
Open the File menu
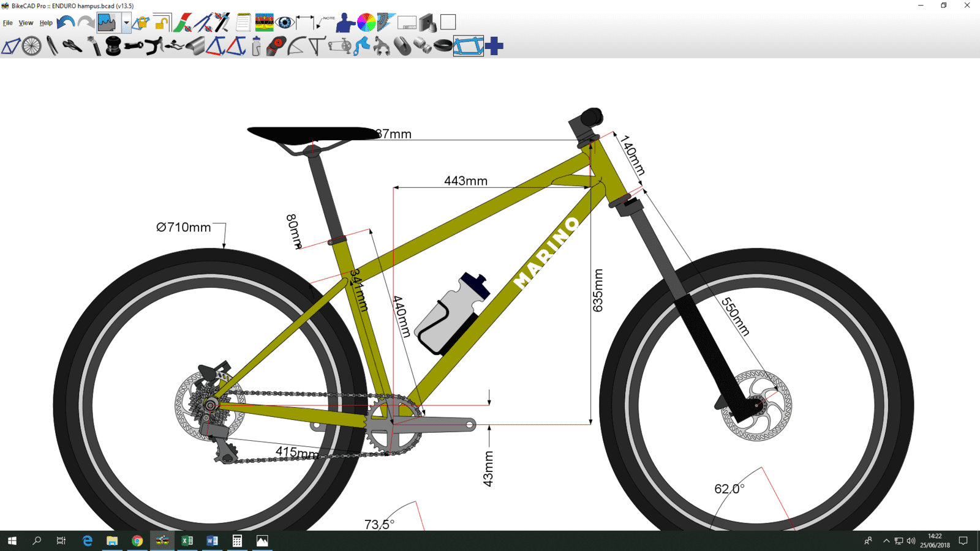click(x=8, y=23)
